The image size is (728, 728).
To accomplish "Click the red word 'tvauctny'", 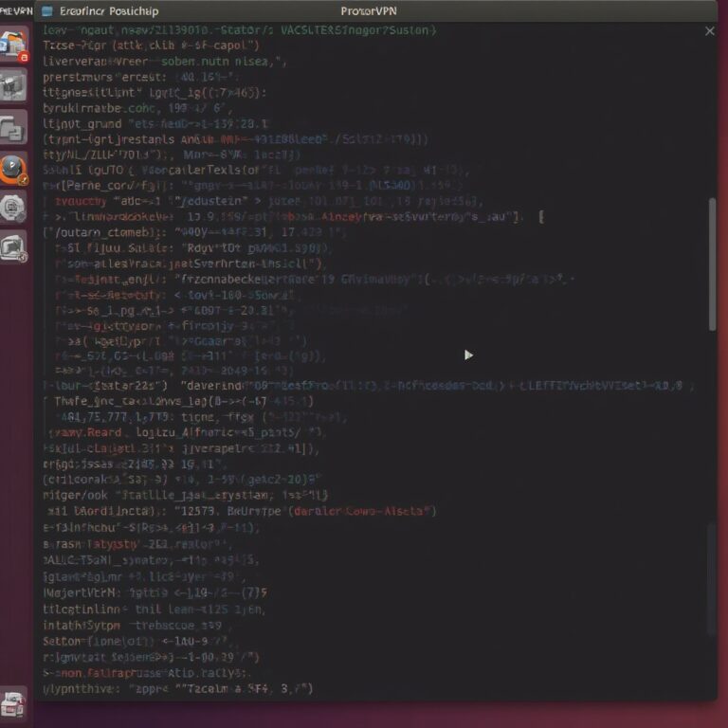I will (81, 201).
